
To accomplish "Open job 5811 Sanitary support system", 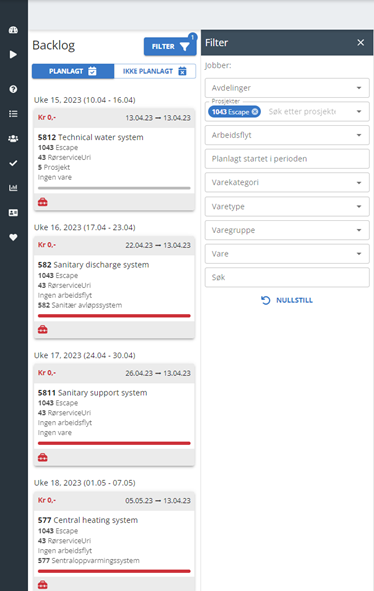I will [92, 393].
